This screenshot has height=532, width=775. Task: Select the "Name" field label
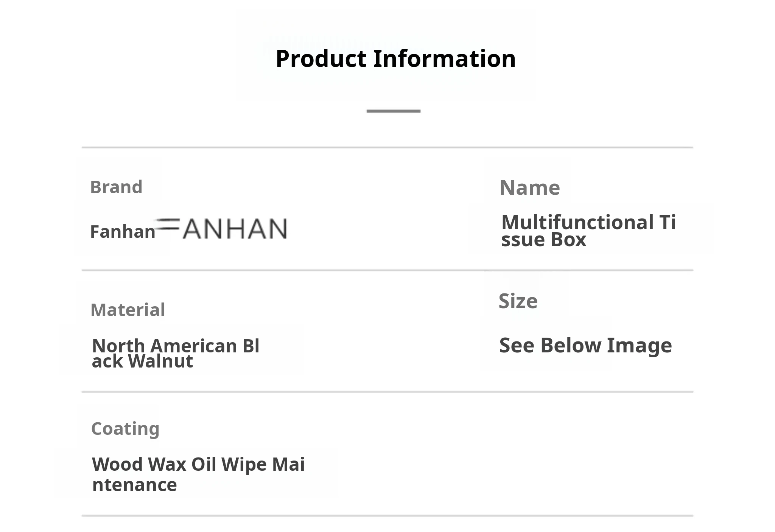point(529,188)
